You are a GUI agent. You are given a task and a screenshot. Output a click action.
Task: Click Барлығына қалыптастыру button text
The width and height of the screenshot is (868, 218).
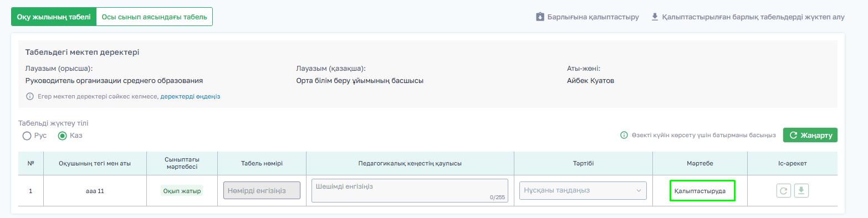tap(593, 17)
